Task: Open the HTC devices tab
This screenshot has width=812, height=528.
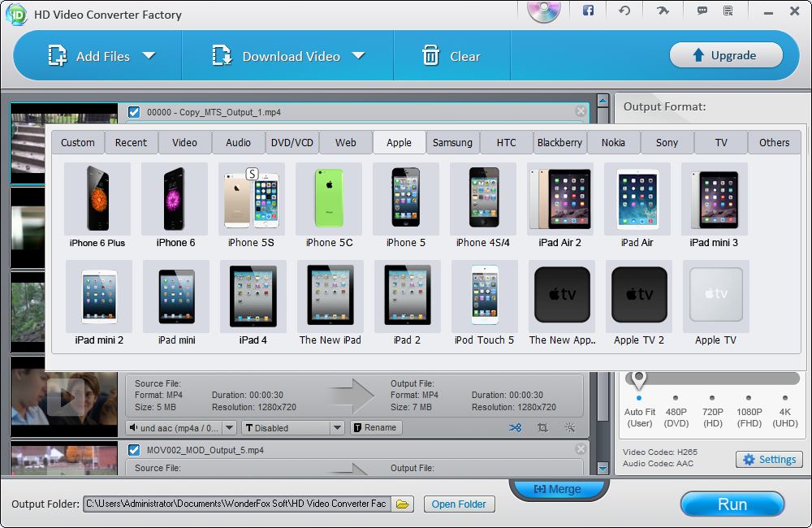Action: [x=507, y=142]
